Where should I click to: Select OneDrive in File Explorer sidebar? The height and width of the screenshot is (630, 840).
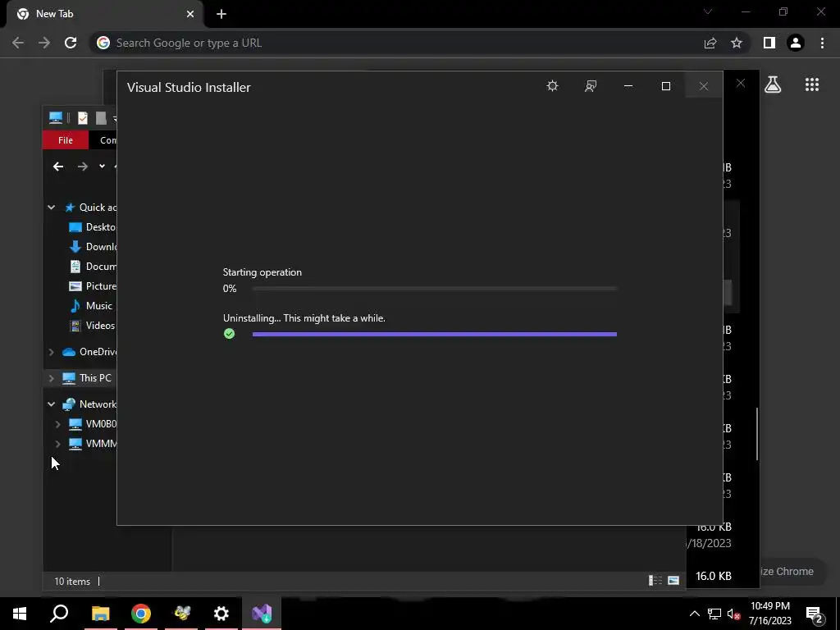point(89,352)
